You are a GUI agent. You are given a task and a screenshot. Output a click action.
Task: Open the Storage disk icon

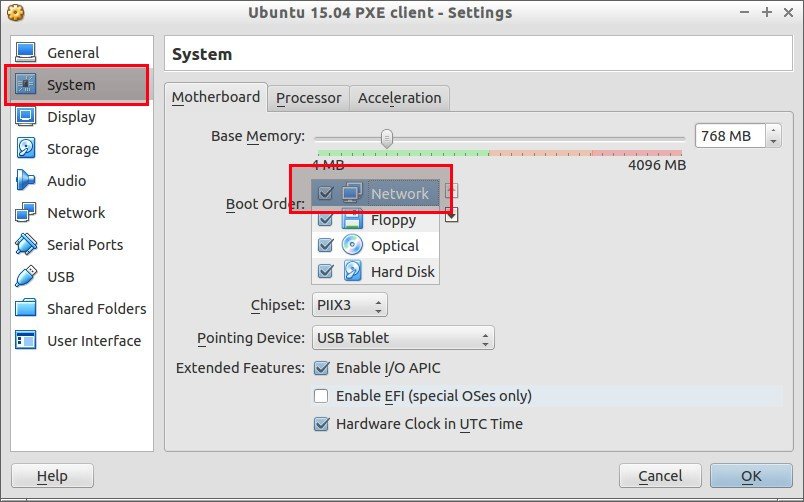click(x=26, y=148)
